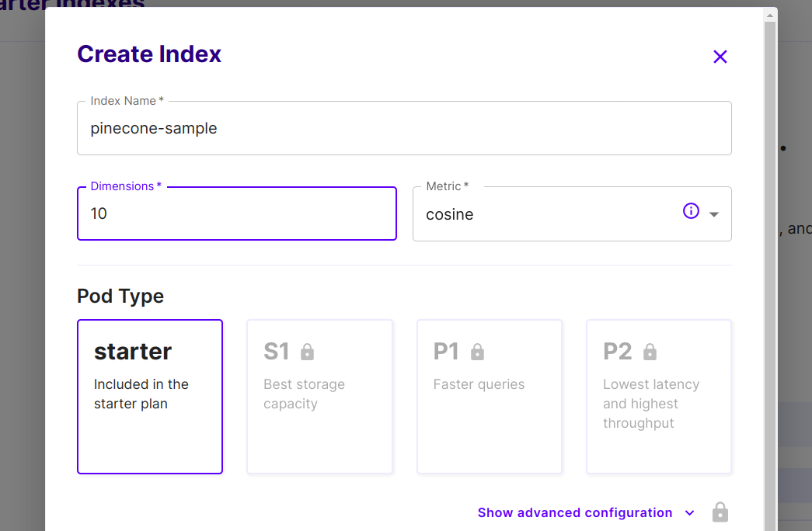The image size is (812, 531).
Task: Open the Metric dropdown arrow
Action: (713, 214)
